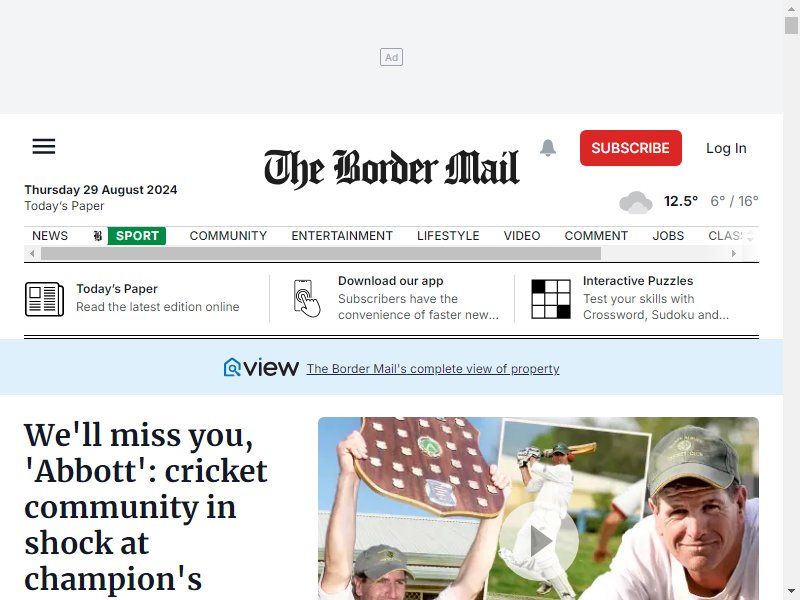
Task: Click the cloudy weather icon
Action: pyautogui.click(x=636, y=202)
